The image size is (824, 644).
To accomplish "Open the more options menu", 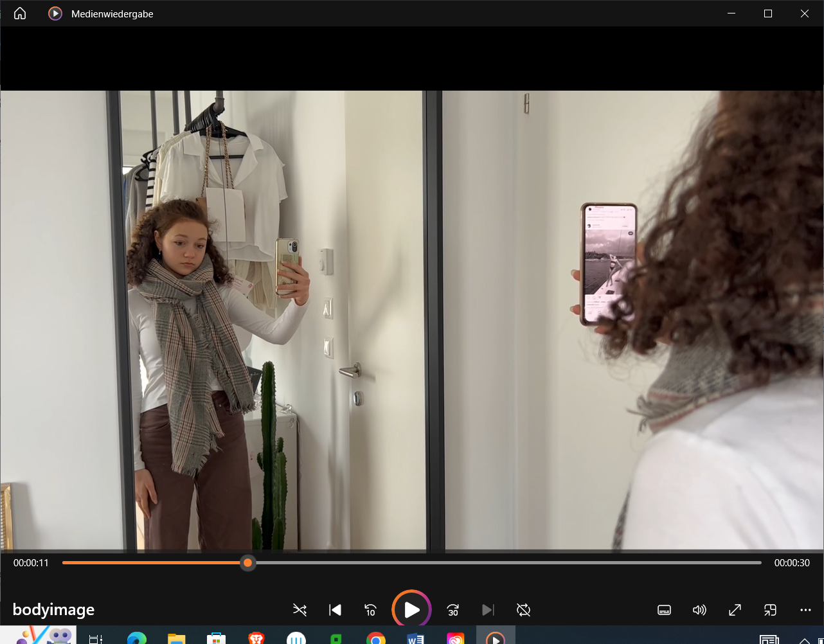I will tap(805, 610).
